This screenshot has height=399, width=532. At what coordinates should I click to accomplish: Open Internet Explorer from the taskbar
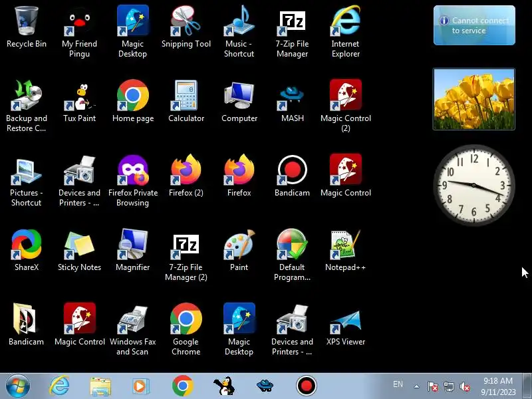[59, 386]
